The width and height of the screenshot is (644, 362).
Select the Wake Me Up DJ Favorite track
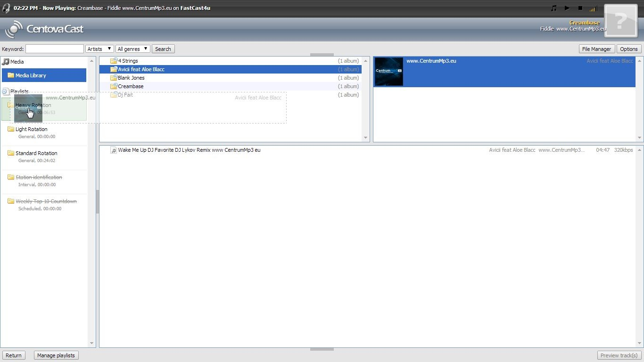(x=367, y=150)
